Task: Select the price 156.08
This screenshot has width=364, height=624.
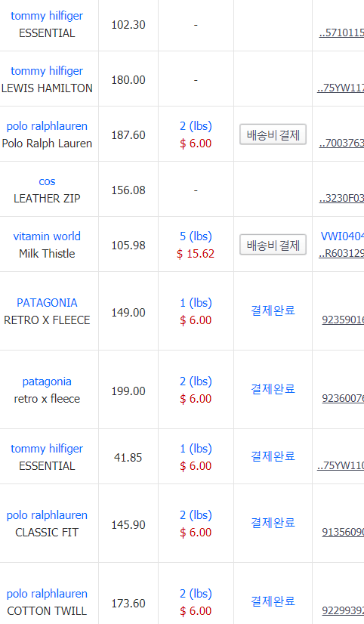Action: tap(128, 190)
